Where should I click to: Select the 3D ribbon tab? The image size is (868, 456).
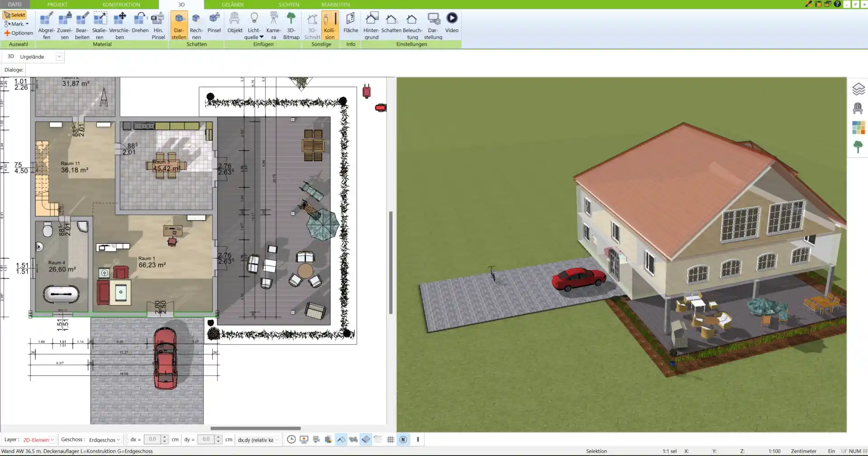[181, 5]
